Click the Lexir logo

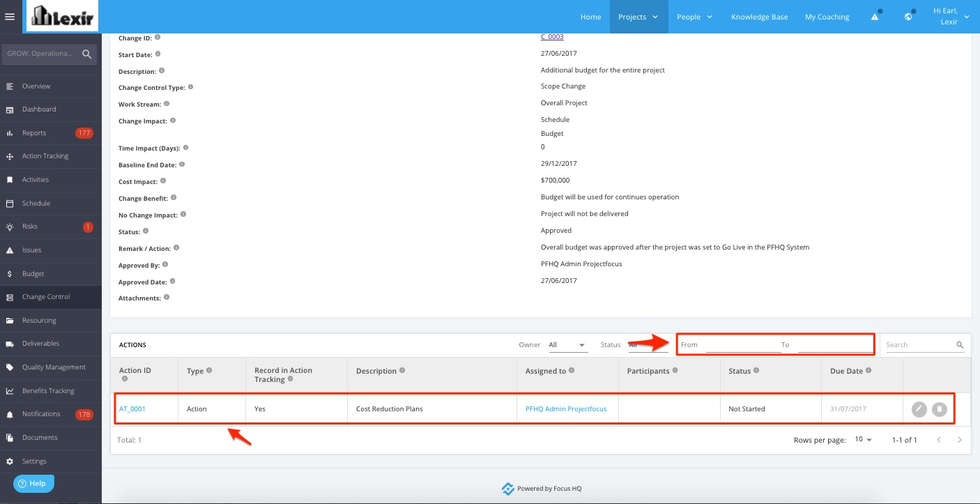62,16
